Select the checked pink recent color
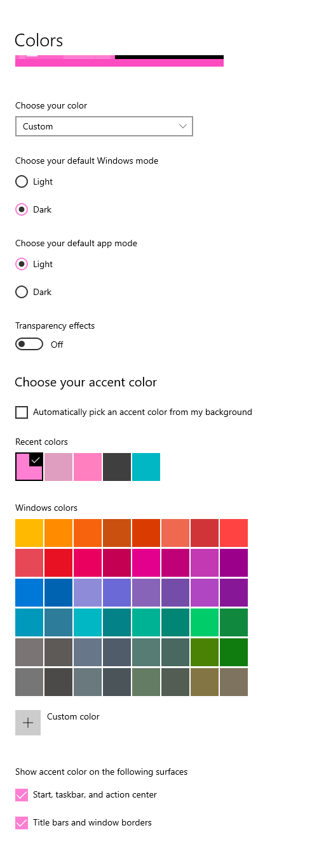 (x=29, y=467)
